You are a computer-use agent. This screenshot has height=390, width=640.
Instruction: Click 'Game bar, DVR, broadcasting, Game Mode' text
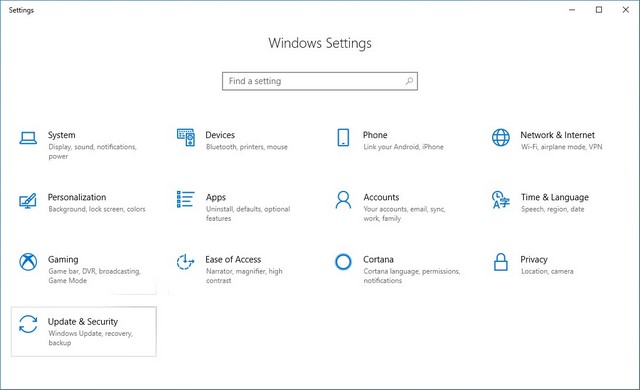click(x=94, y=276)
